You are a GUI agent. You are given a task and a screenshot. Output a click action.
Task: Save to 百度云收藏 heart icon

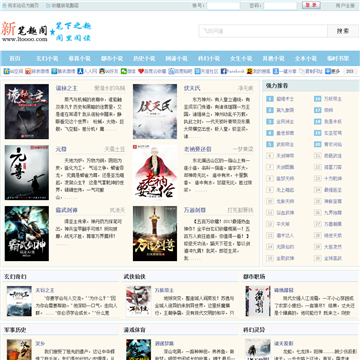(141, 71)
